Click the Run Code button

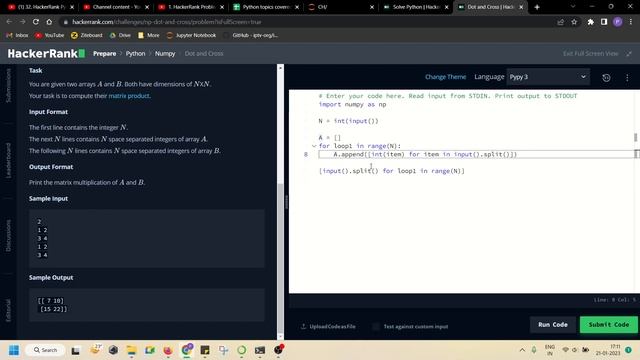coord(553,324)
